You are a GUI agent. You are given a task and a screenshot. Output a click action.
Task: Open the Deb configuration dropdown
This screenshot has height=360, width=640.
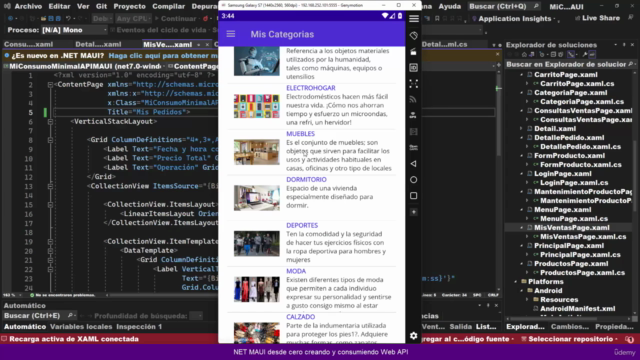[101, 19]
